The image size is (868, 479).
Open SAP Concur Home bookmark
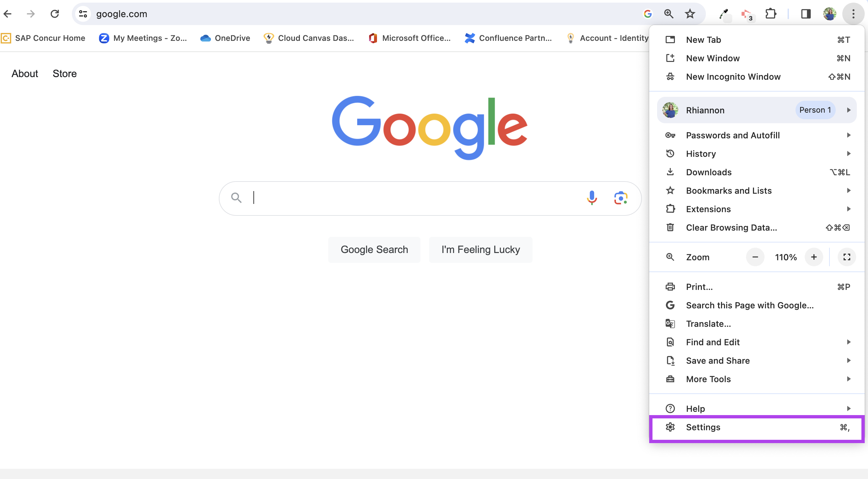pos(43,38)
